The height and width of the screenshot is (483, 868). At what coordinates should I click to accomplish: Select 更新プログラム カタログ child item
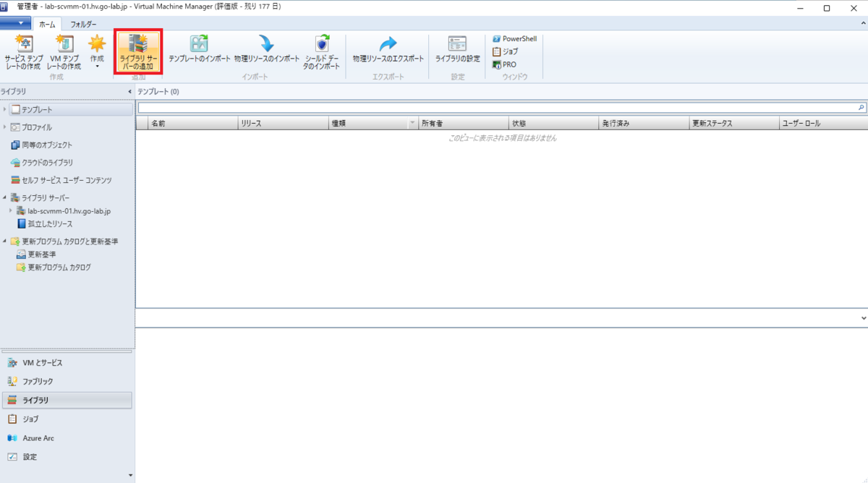point(54,268)
